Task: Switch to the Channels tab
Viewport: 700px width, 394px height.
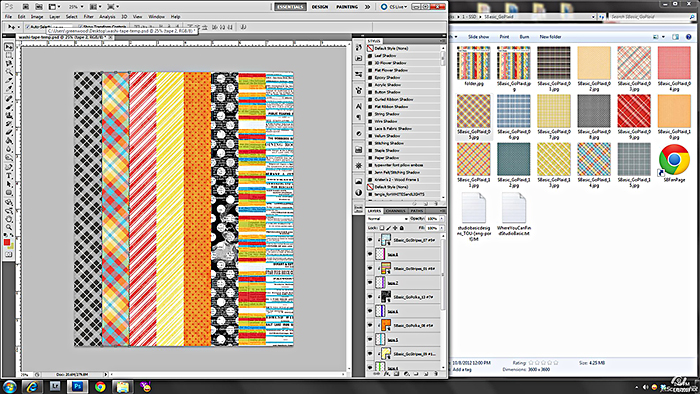Action: [395, 211]
